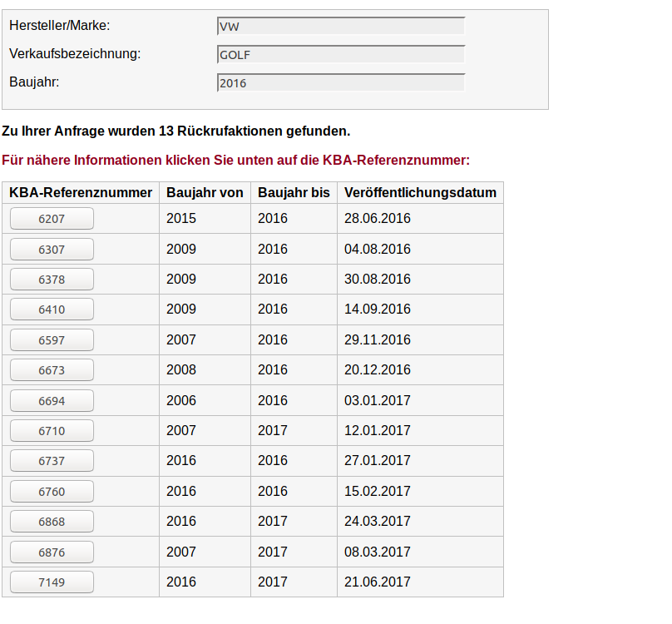Viewport: 672px width, 624px height.
Task: View details for reference 6710
Action: point(52,431)
